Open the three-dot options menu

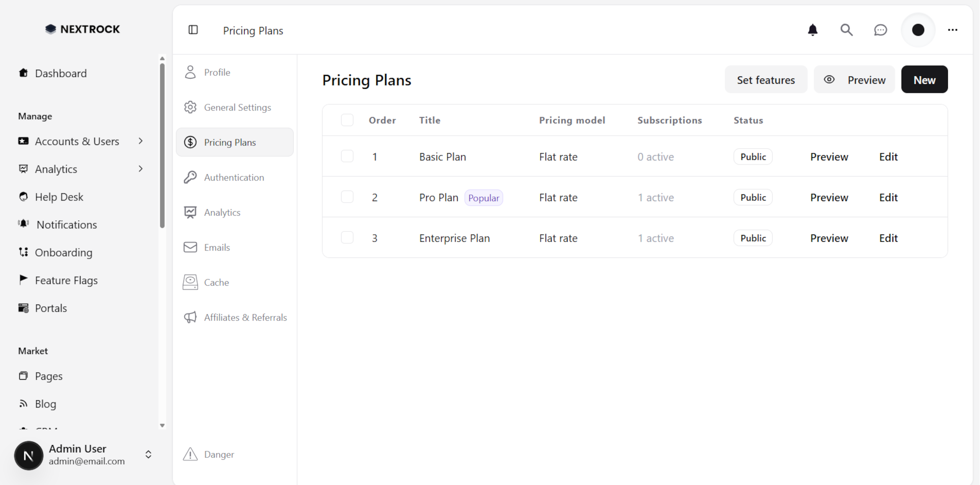[x=953, y=30]
